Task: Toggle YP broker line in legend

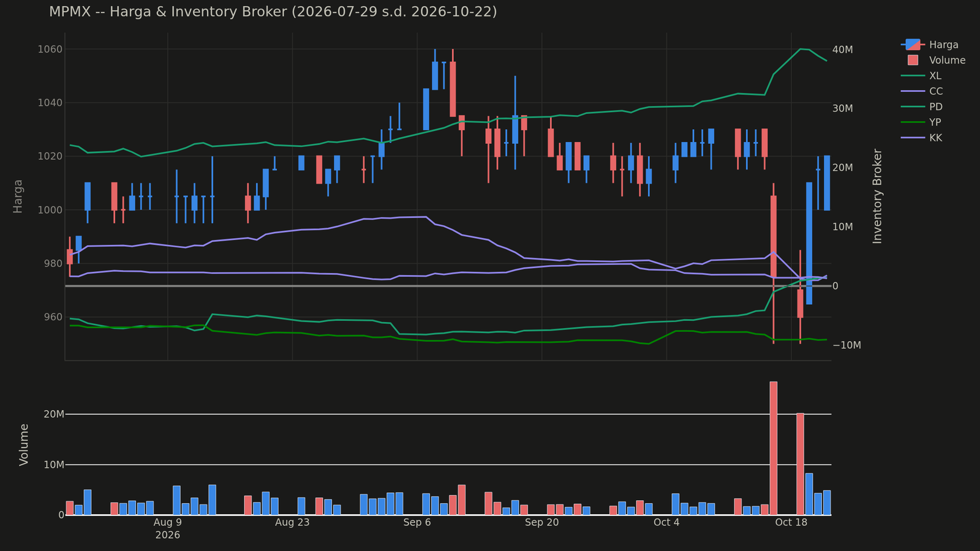Action: [x=921, y=122]
